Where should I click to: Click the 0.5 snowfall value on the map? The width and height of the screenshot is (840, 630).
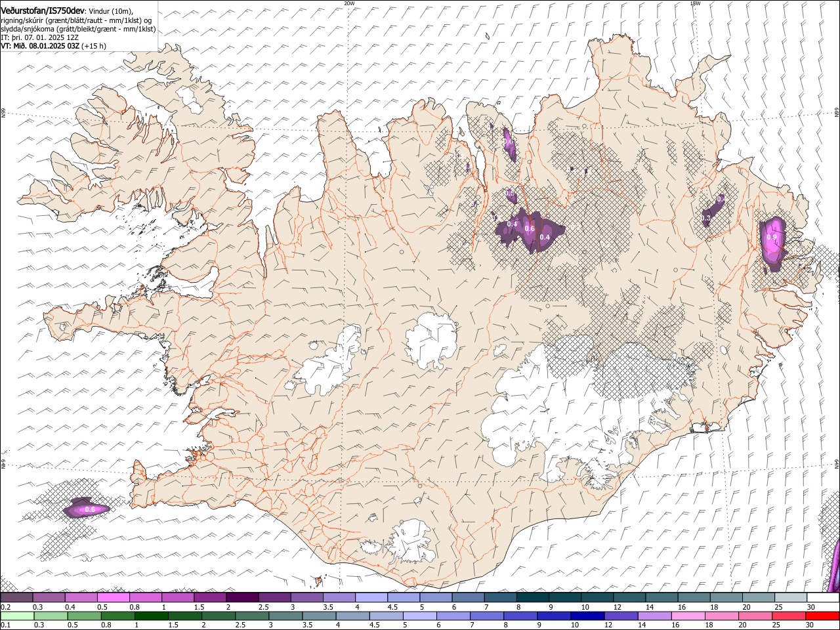[x=510, y=194]
